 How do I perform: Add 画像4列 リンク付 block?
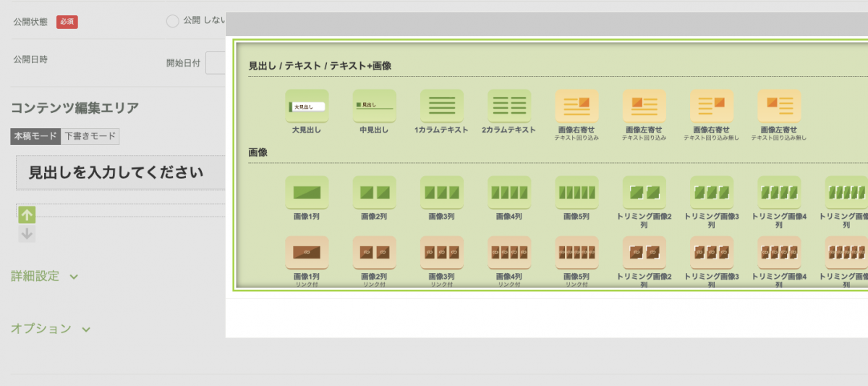[x=509, y=253]
